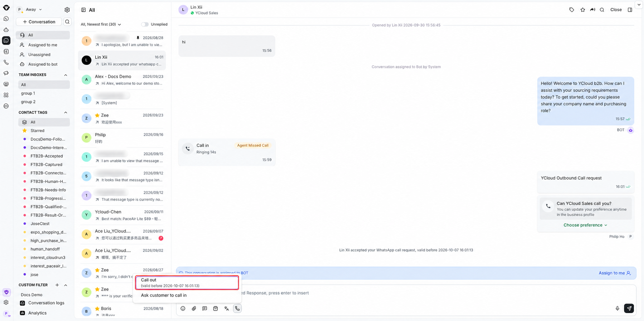Click the forward arrow icon in chat header
This screenshot has width=644, height=321.
pyautogui.click(x=593, y=10)
